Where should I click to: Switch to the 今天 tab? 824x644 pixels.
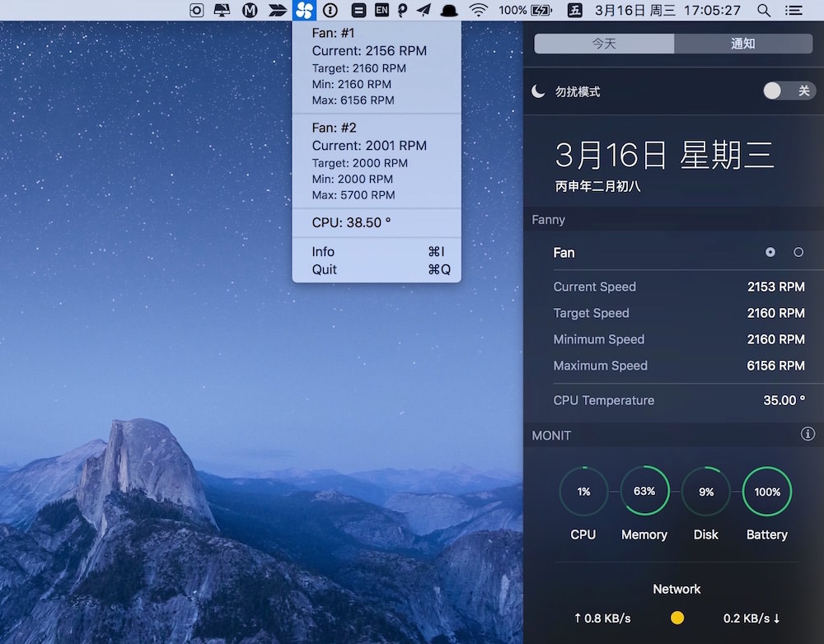pyautogui.click(x=604, y=43)
